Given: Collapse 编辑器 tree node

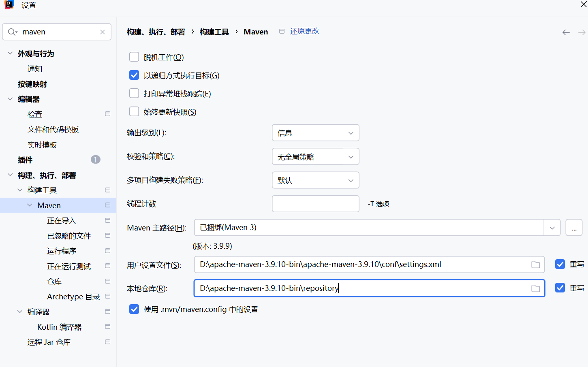Looking at the screenshot, I should [10, 99].
